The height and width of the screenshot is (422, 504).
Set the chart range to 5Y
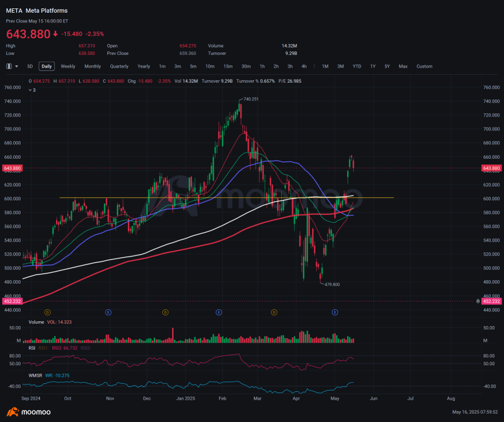387,66
